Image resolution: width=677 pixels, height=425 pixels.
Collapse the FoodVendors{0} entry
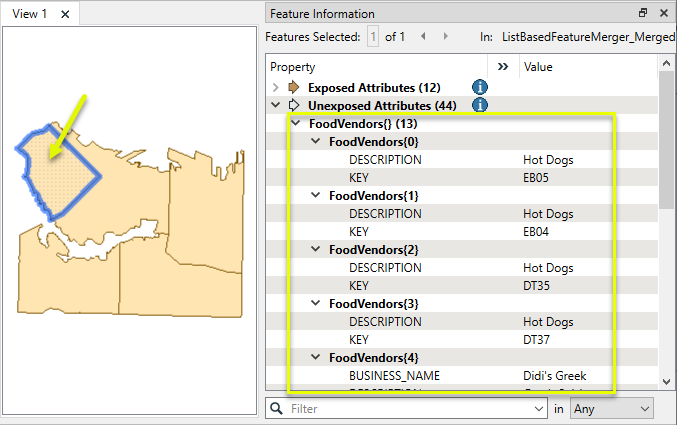coord(315,142)
